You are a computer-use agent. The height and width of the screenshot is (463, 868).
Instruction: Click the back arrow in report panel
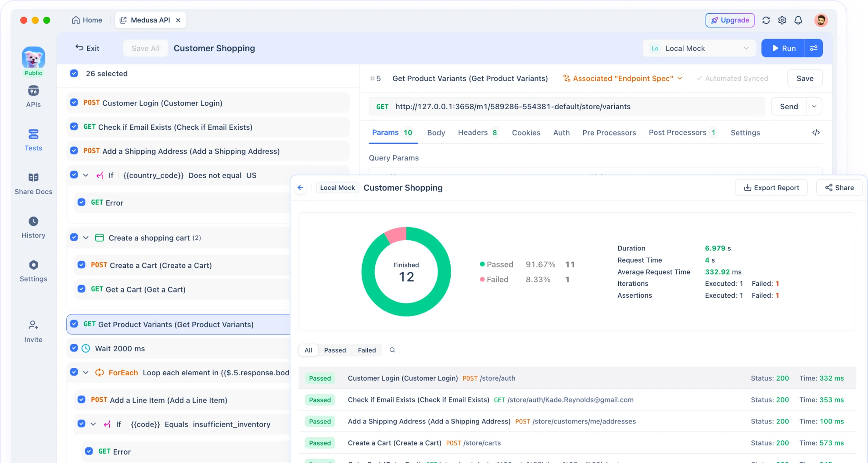[301, 188]
